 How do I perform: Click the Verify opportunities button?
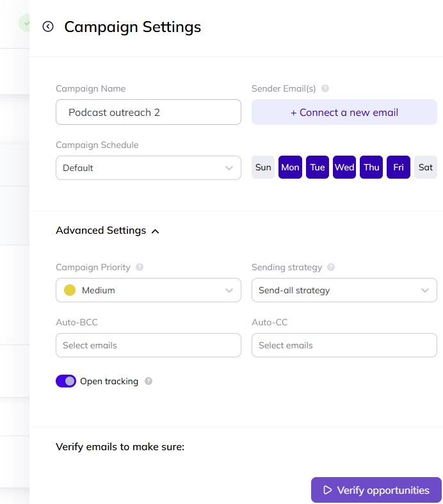tap(376, 490)
